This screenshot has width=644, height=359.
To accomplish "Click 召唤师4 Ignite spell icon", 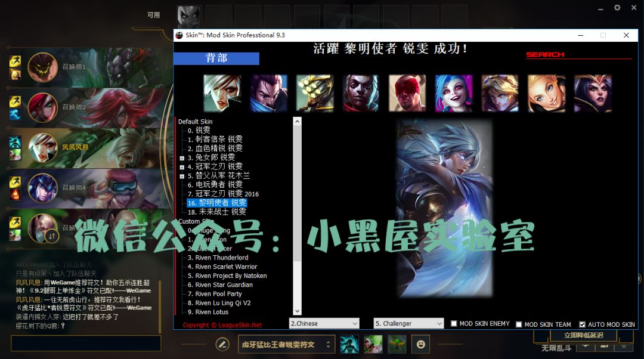I will pyautogui.click(x=15, y=194).
